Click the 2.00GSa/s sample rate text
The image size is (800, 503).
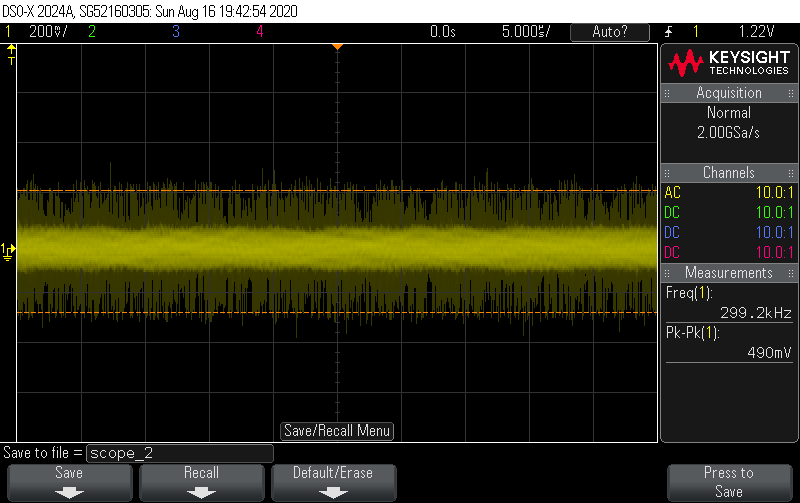click(x=729, y=133)
